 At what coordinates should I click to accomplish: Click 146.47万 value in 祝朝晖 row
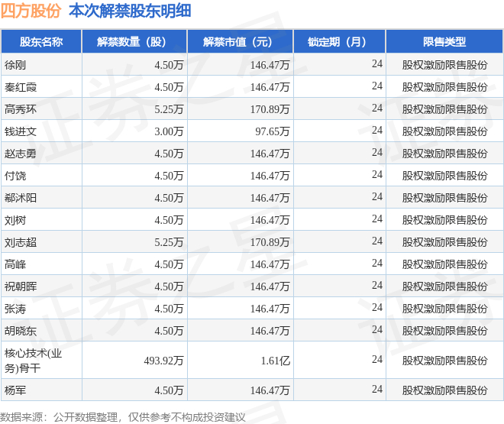point(270,286)
